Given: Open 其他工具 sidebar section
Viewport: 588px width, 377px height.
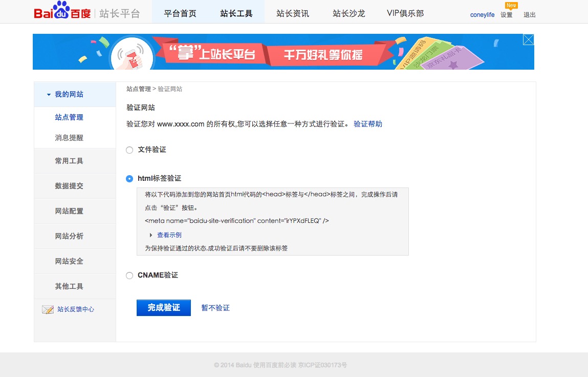Looking at the screenshot, I should [x=75, y=286].
